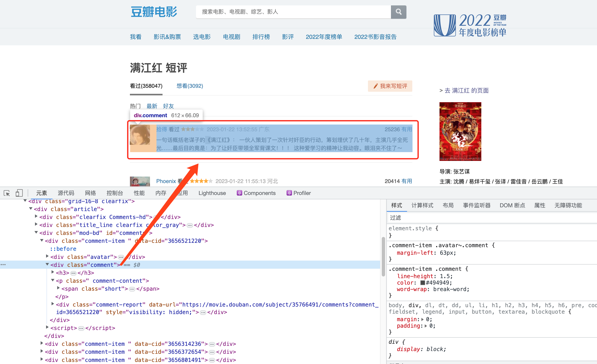The image size is (597, 364).
Task: Click 想看(3092) tab on the page
Action: [188, 86]
